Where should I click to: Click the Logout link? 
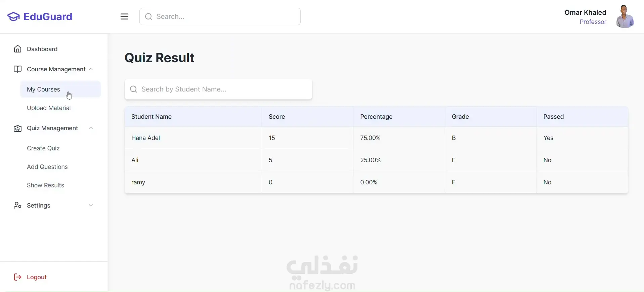(37, 277)
